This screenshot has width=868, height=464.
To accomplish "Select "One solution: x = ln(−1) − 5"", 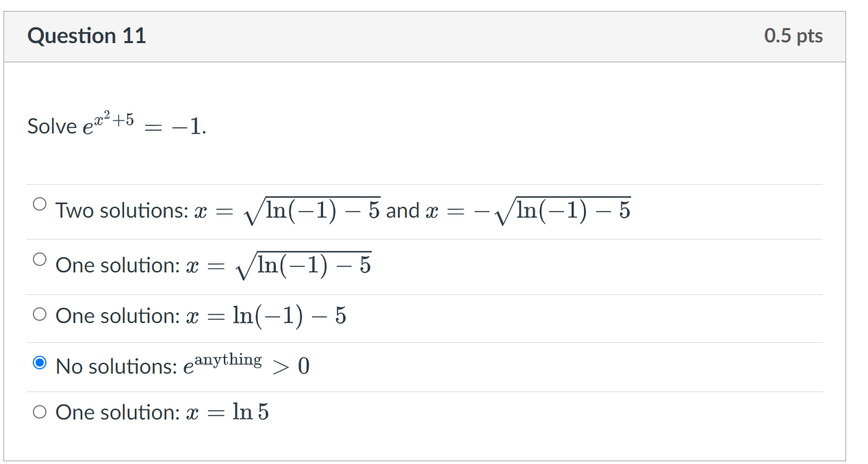I will pos(39,315).
